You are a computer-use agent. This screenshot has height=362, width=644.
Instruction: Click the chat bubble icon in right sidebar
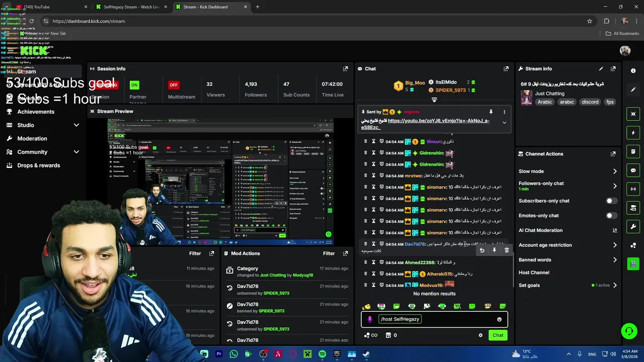click(633, 170)
